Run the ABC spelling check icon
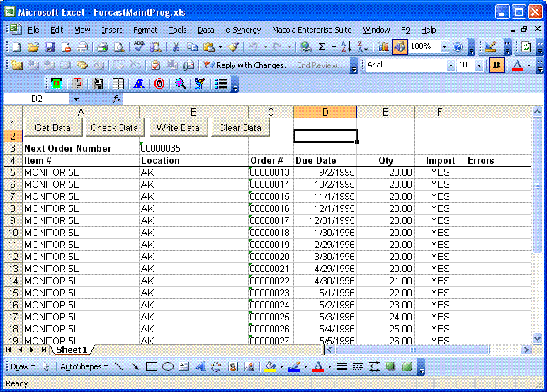This screenshot has width=547, height=392. (x=138, y=46)
